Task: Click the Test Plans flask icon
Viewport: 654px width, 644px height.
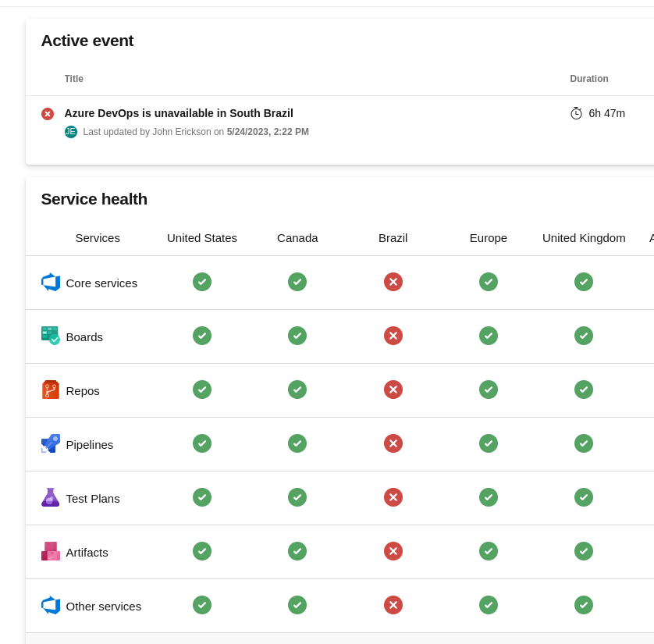Action: tap(51, 497)
